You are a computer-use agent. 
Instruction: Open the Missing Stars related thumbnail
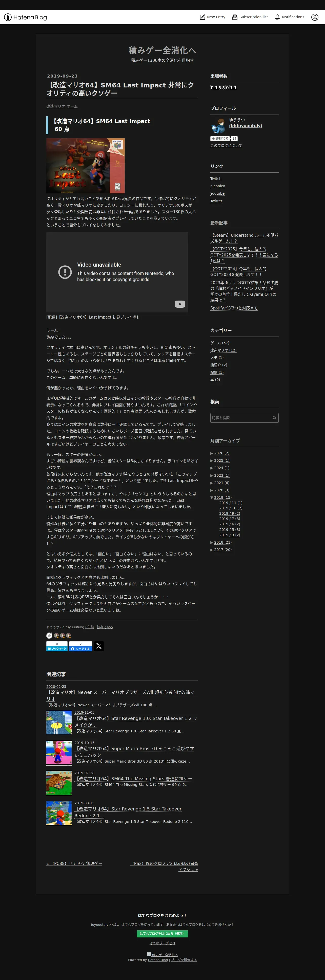[x=59, y=783]
